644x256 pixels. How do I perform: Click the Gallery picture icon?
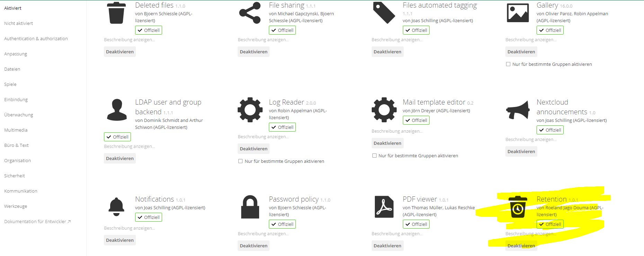518,13
